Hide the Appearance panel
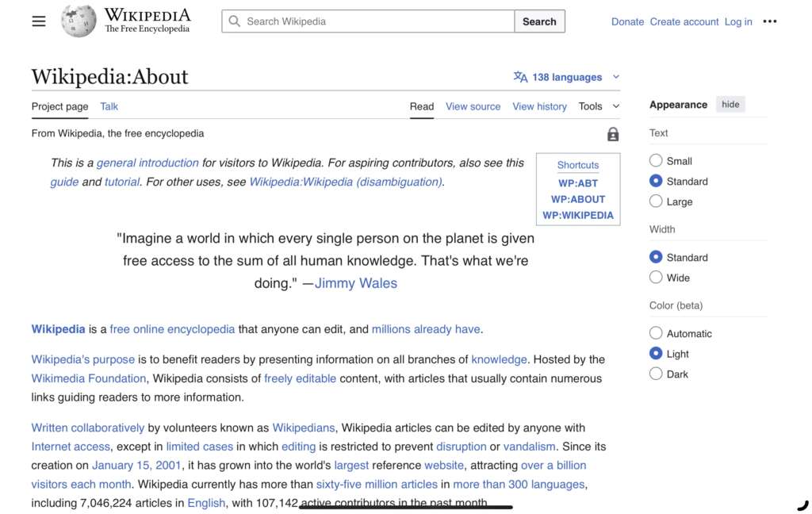This screenshot has width=812, height=514. coord(730,105)
